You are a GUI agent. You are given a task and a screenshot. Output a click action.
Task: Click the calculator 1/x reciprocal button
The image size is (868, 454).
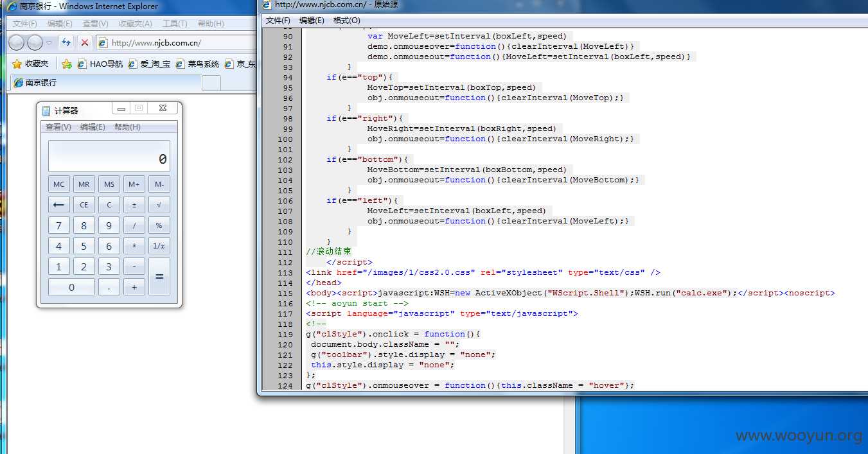pos(159,246)
